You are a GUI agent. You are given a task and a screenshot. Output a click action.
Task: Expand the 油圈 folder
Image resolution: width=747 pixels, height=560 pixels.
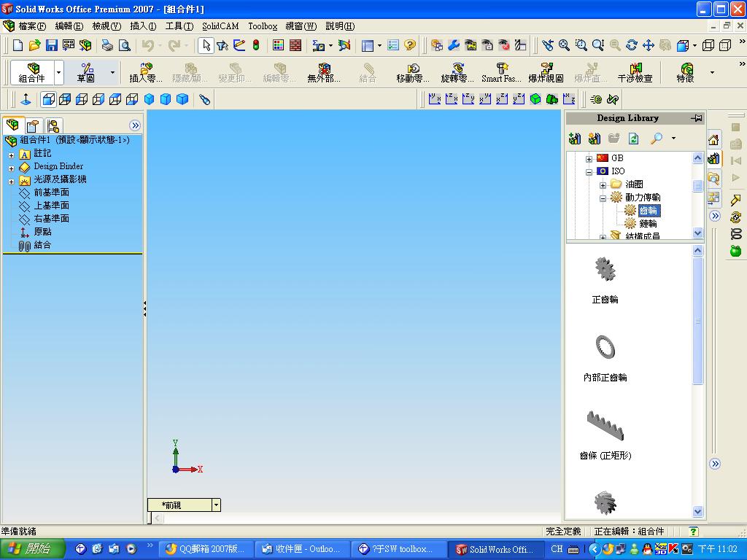click(603, 185)
